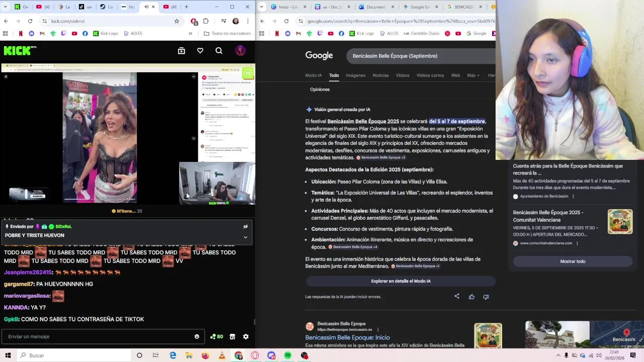Open options for Ayuntamiento de Benicàssim source
The width and height of the screenshot is (644, 362).
[x=573, y=197]
